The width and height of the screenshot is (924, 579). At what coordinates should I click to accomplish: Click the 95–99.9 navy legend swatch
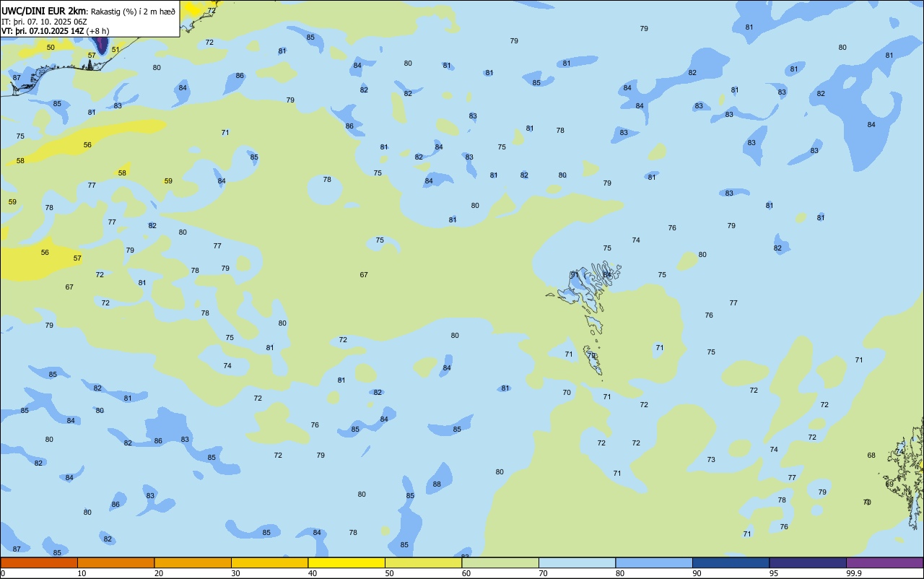808,562
